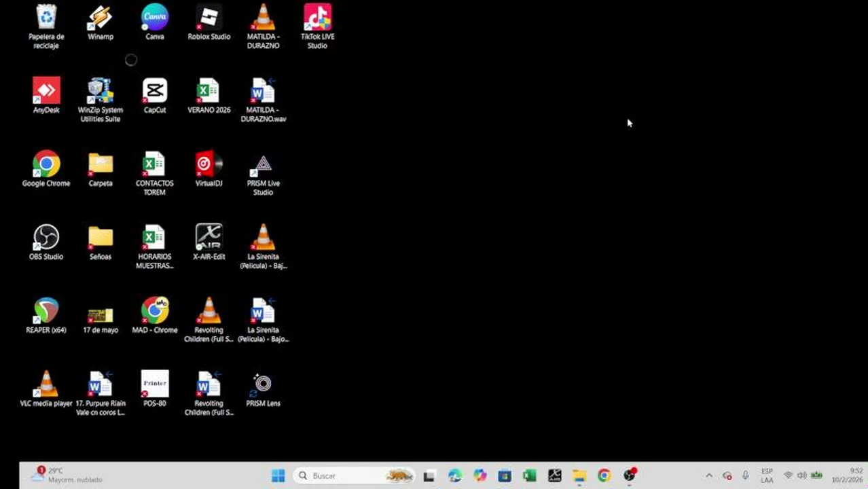
Task: Open Excel from the taskbar
Action: click(x=530, y=475)
